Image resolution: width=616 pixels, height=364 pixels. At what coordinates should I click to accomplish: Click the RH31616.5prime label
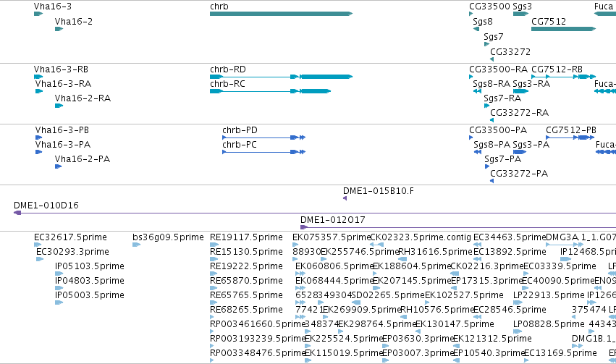435,252
